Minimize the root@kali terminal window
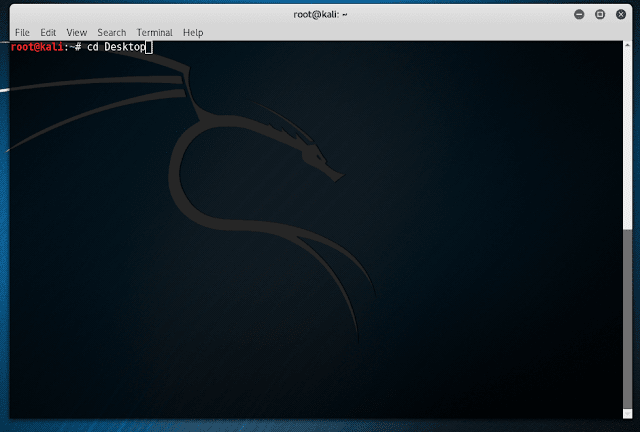 [x=579, y=15]
